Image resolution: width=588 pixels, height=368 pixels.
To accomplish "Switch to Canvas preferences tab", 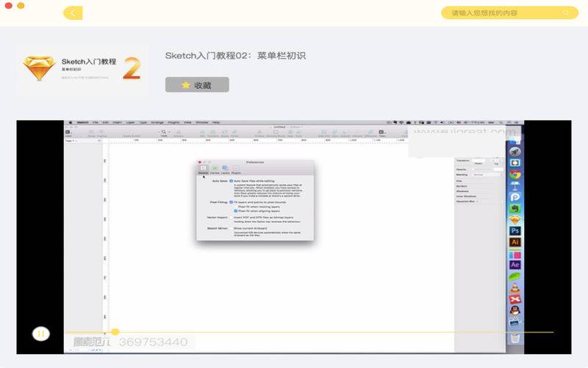I will click(215, 169).
